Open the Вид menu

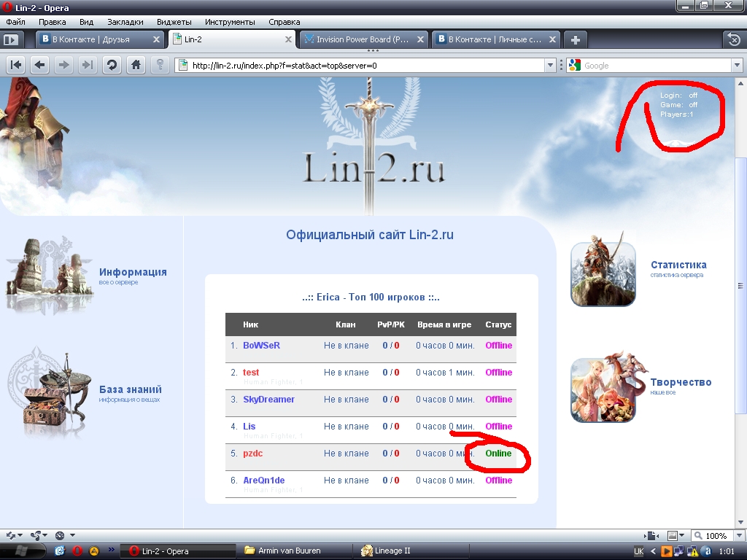point(86,22)
